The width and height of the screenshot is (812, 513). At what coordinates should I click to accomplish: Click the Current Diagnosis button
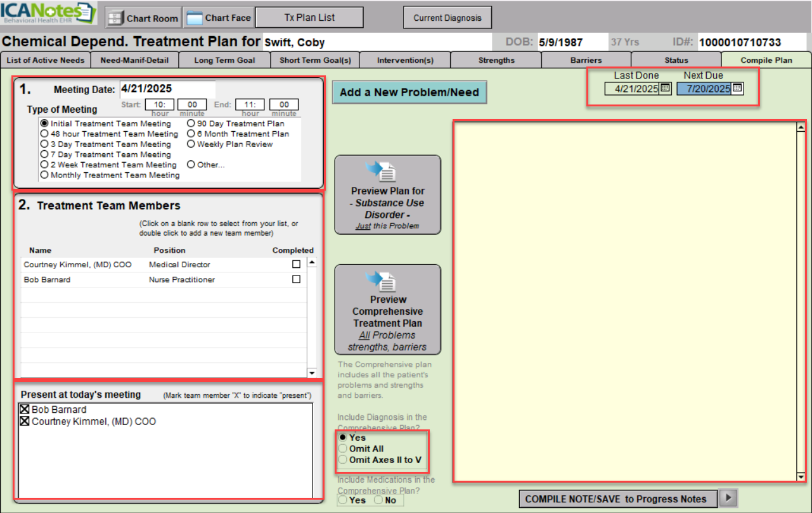click(447, 18)
